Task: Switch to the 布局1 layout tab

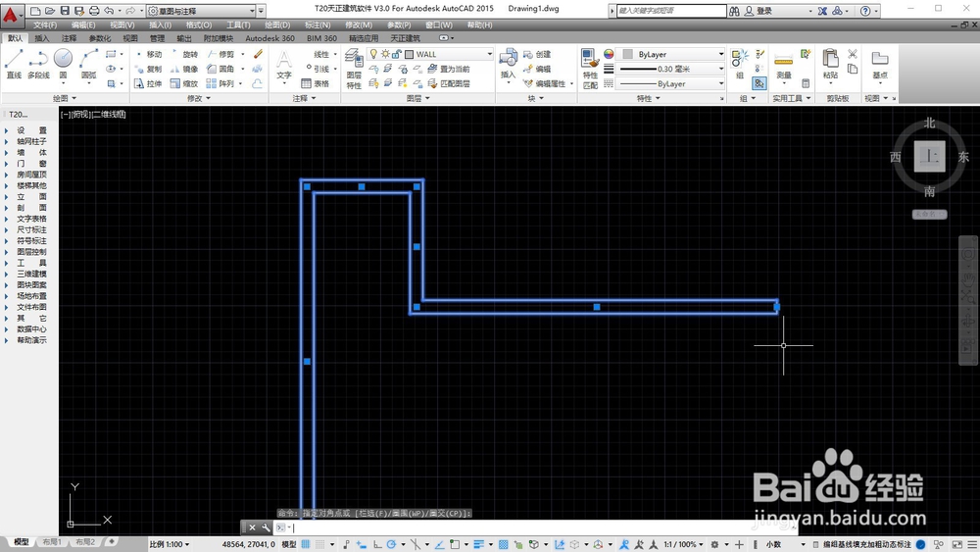Action: pyautogui.click(x=53, y=542)
